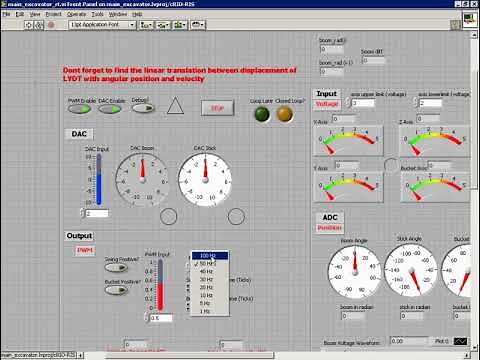The image size is (480, 360).
Task: Open the Text Settings font dropdown
Action: 102,25
